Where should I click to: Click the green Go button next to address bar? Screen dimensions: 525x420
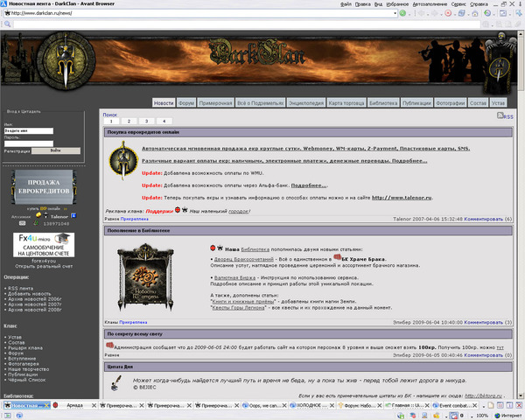pyautogui.click(x=402, y=13)
